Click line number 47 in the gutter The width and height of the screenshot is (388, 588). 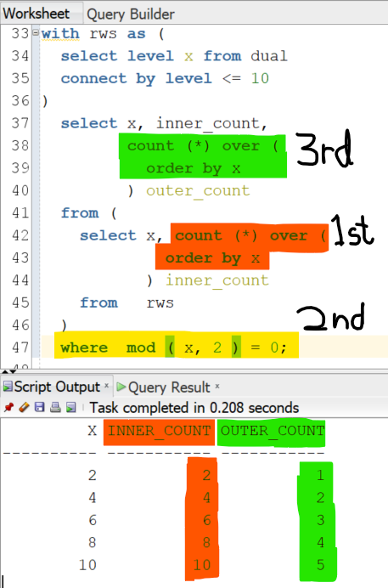[20, 348]
